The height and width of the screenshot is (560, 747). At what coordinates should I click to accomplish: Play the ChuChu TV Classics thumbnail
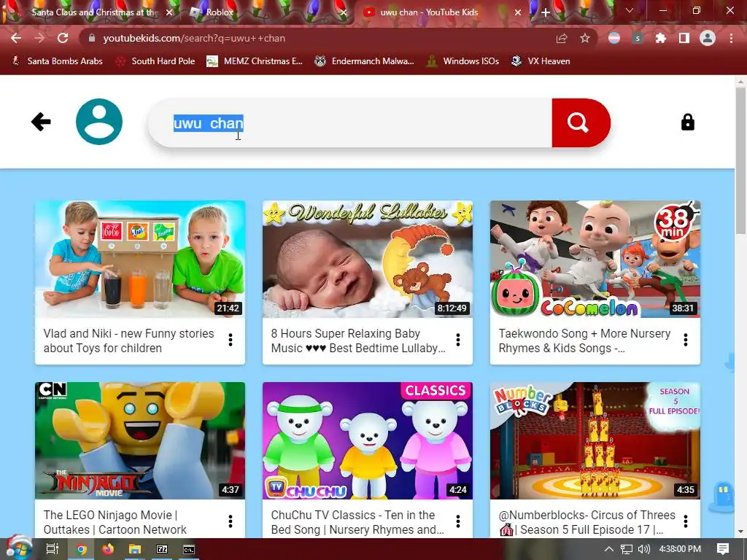tap(368, 440)
